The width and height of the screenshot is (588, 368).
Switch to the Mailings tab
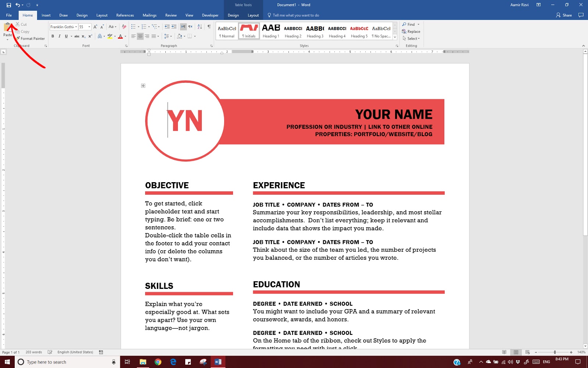click(150, 15)
